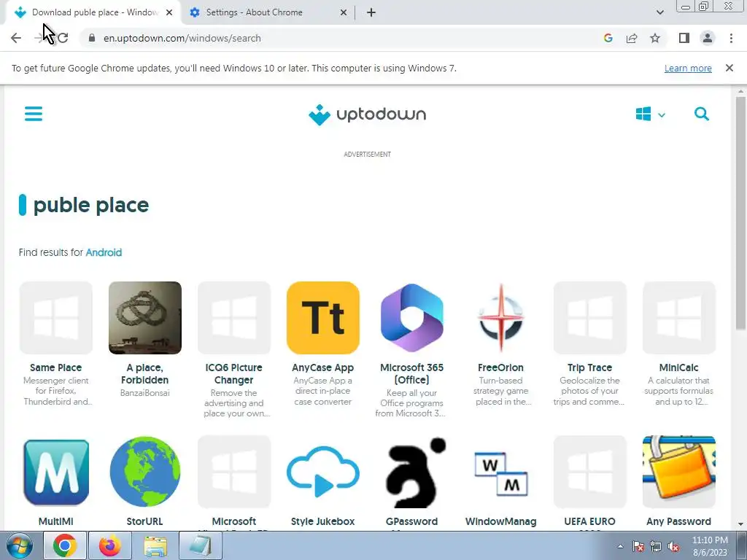
Task: Click the MiniCalc title link
Action: click(679, 367)
